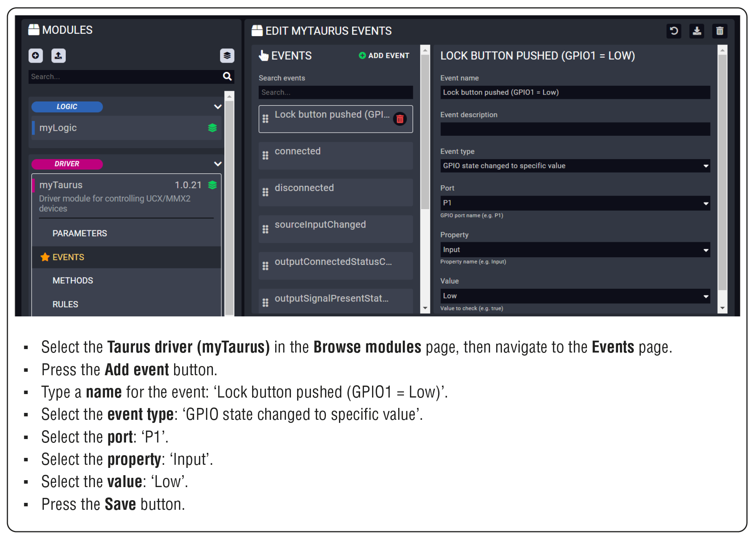Open the Event type dropdown
Viewport: 756px width, 539px height.
(575, 166)
